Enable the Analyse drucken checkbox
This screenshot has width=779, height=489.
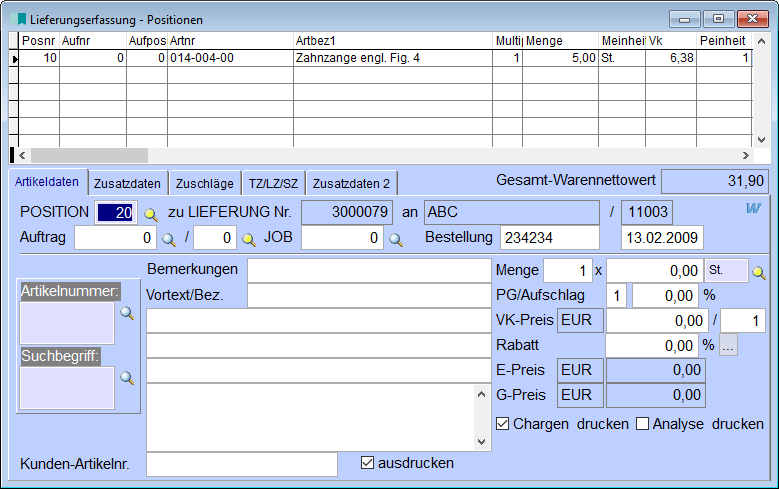pyautogui.click(x=642, y=424)
